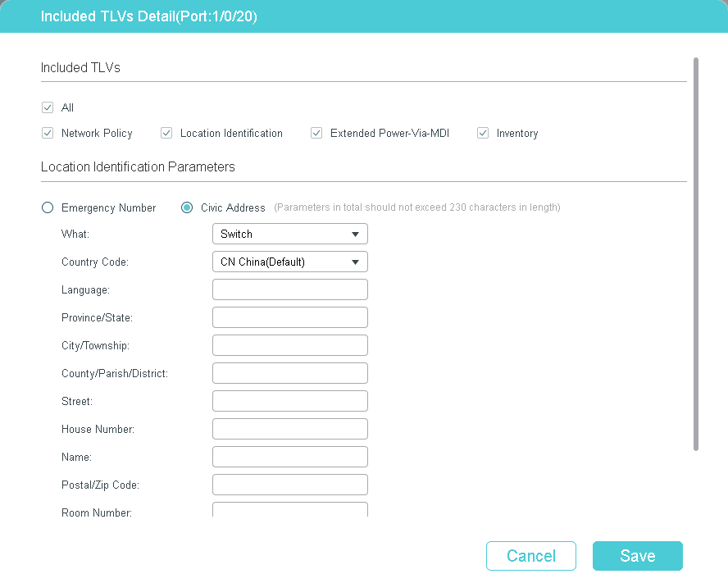Open the What dropdown set to Switch

(x=289, y=234)
